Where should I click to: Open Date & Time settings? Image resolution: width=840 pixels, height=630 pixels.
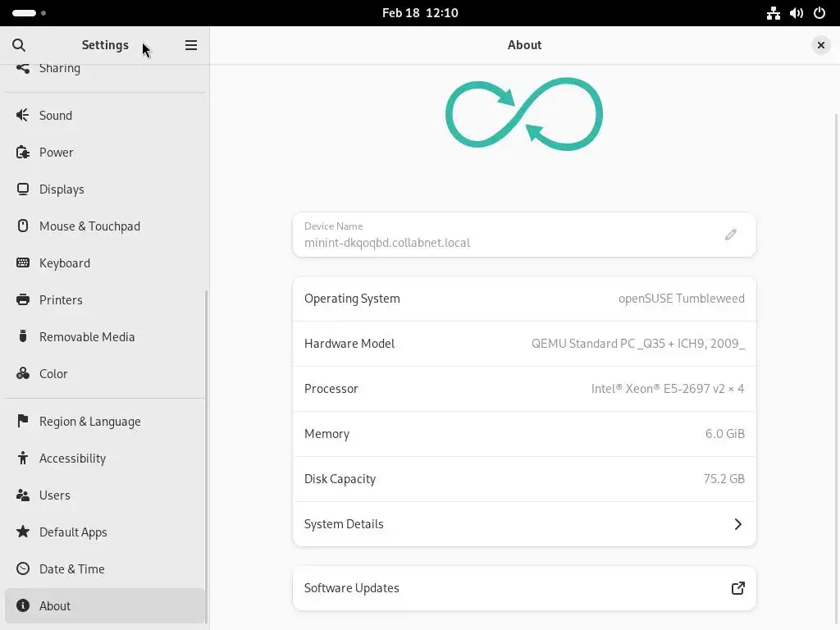point(105,569)
